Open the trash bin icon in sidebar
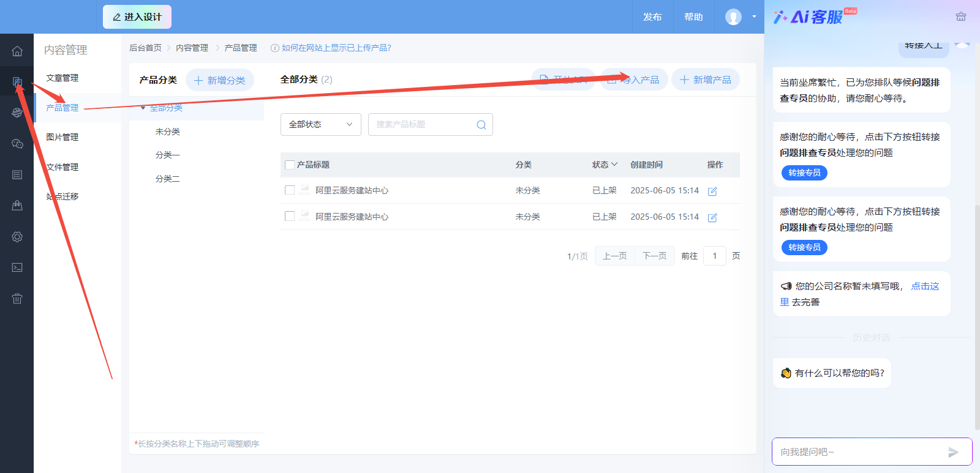Viewport: 980px width, 473px height. 17,299
